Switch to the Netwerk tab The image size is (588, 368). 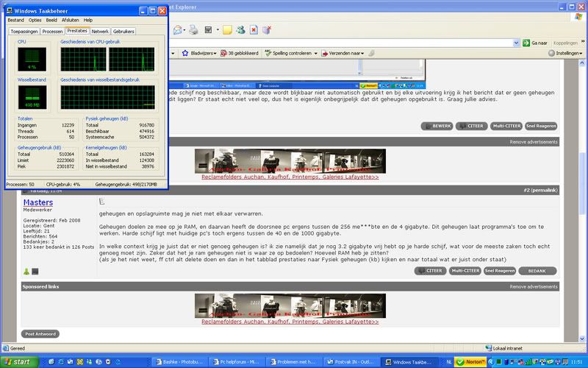(x=100, y=32)
